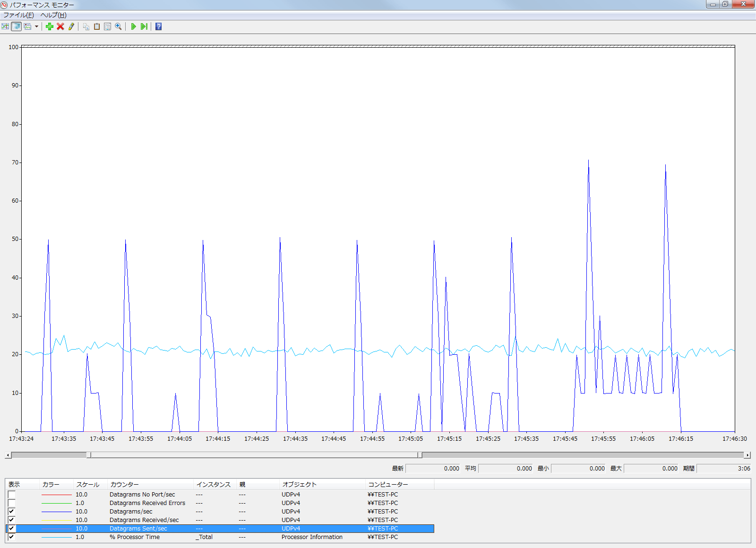Image resolution: width=756 pixels, height=548 pixels.
Task: Open Properties using the toolbar icon
Action: [x=108, y=26]
